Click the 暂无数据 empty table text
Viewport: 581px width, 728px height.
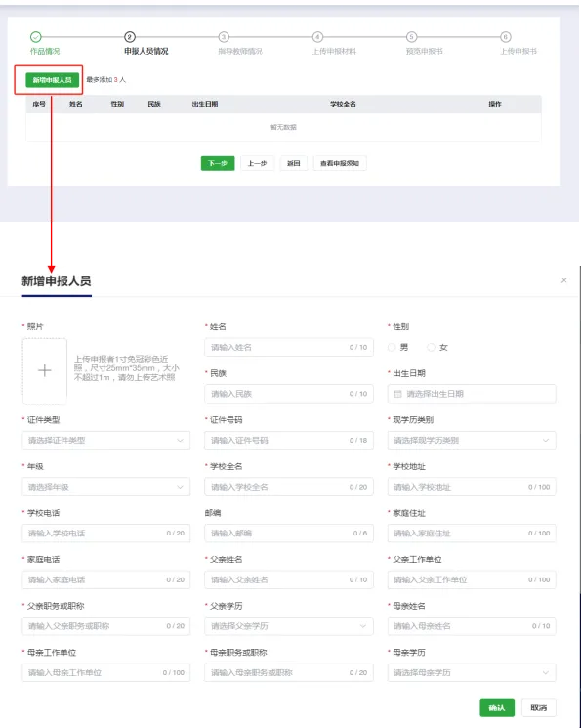click(283, 127)
